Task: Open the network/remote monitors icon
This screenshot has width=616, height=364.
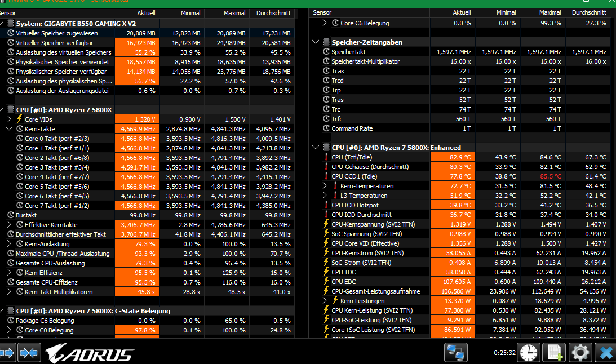Action: tap(456, 353)
